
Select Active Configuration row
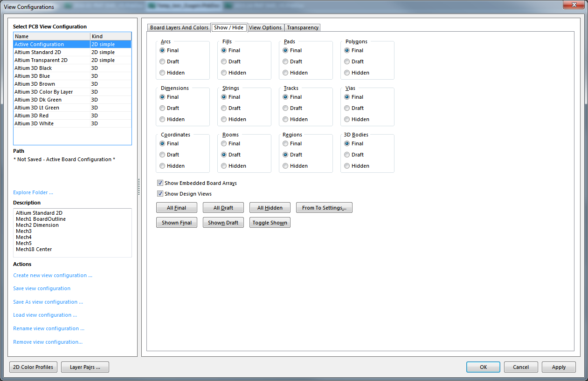click(x=72, y=44)
